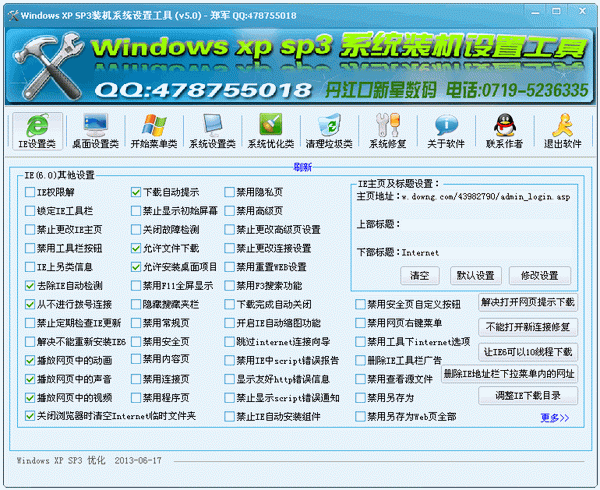Image resolution: width=600 pixels, height=490 pixels.
Task: Toggle 关闭浏览器时清空Internet临时文件夹 checkbox
Action: click(30, 416)
